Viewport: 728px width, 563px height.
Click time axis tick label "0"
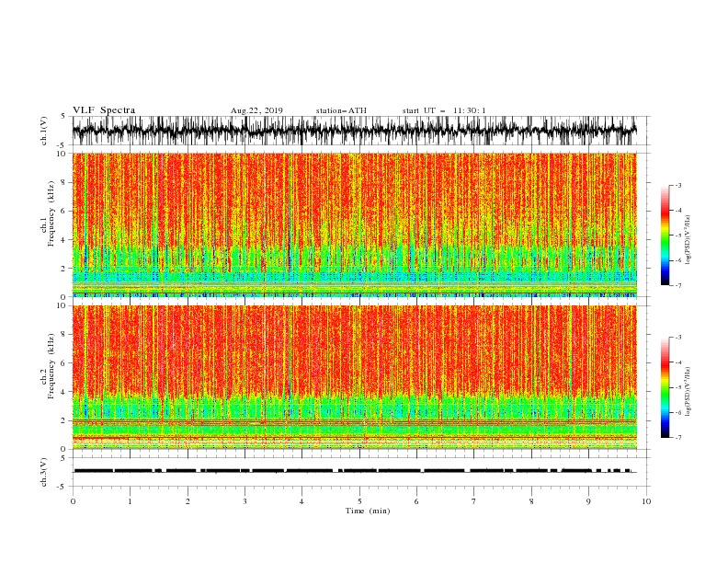point(73,501)
